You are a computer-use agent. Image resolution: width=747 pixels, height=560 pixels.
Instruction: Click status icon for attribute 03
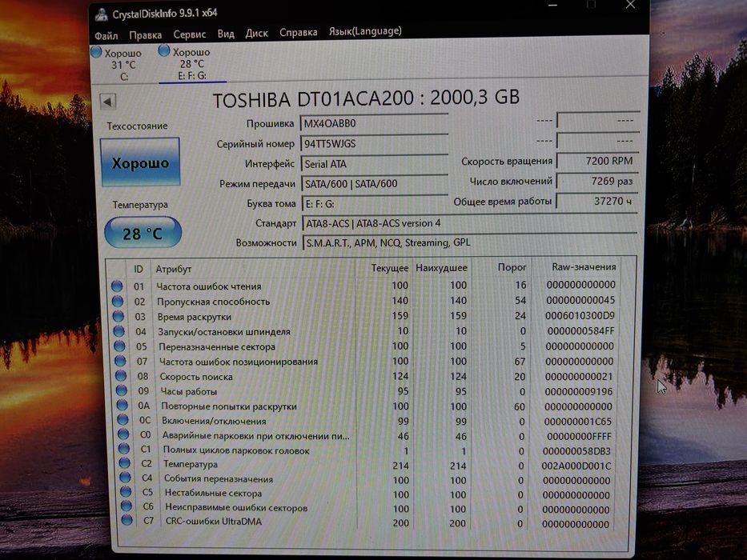click(118, 317)
